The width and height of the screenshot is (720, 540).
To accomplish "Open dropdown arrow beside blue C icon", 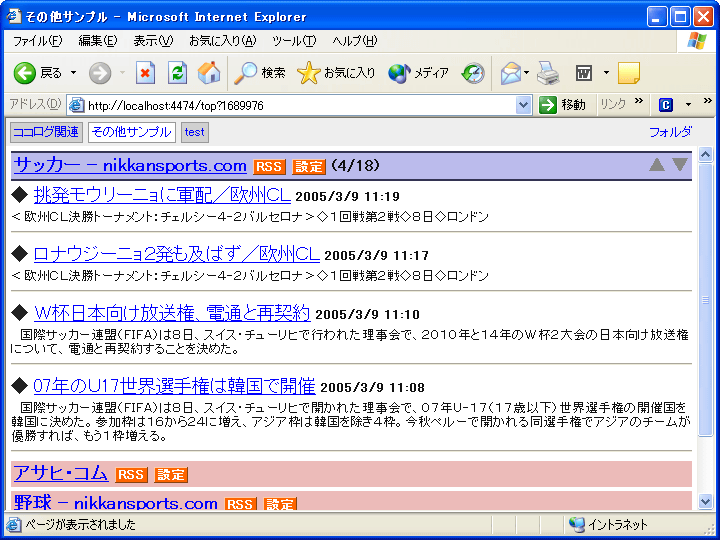I will click(x=688, y=105).
